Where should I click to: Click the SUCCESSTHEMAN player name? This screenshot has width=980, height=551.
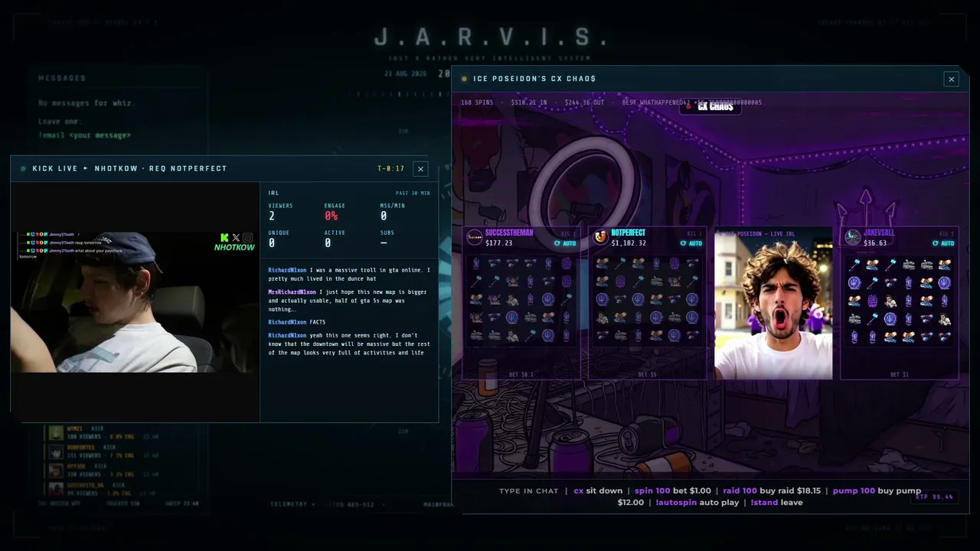[x=509, y=233]
